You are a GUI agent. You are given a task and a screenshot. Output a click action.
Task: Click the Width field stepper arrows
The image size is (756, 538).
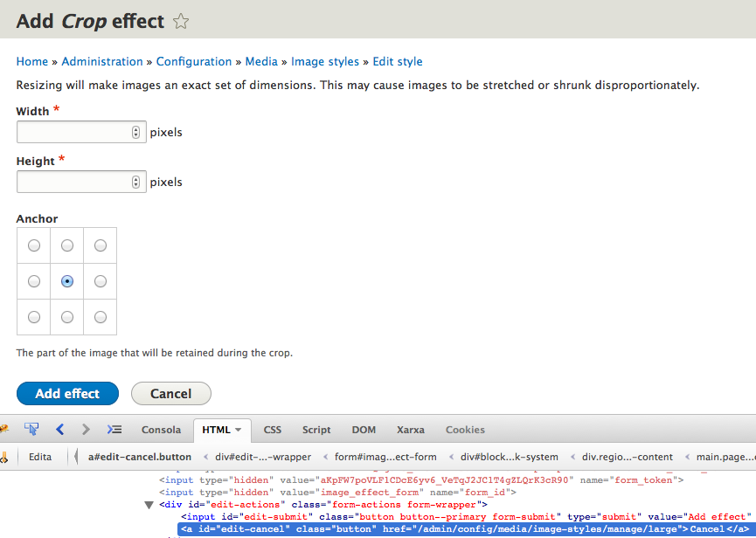[x=136, y=132]
